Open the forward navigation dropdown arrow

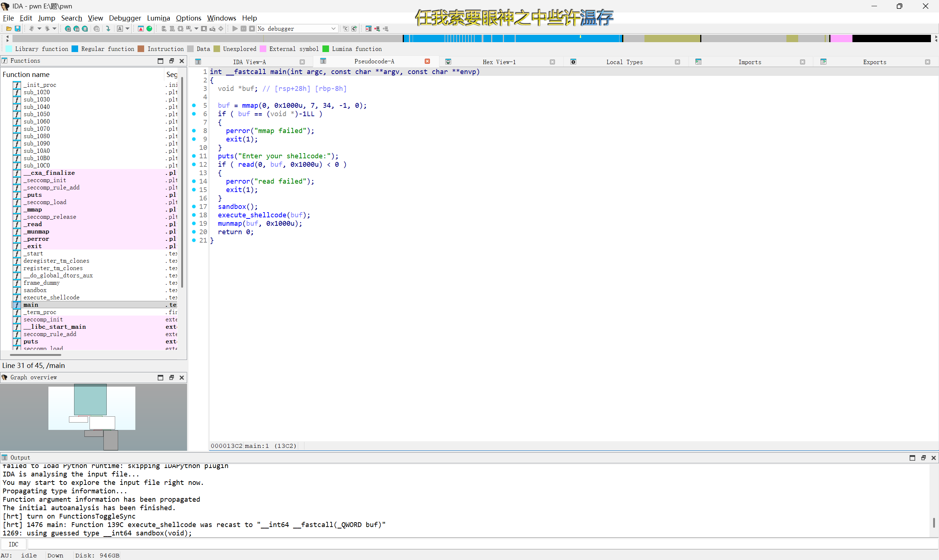coord(54,28)
